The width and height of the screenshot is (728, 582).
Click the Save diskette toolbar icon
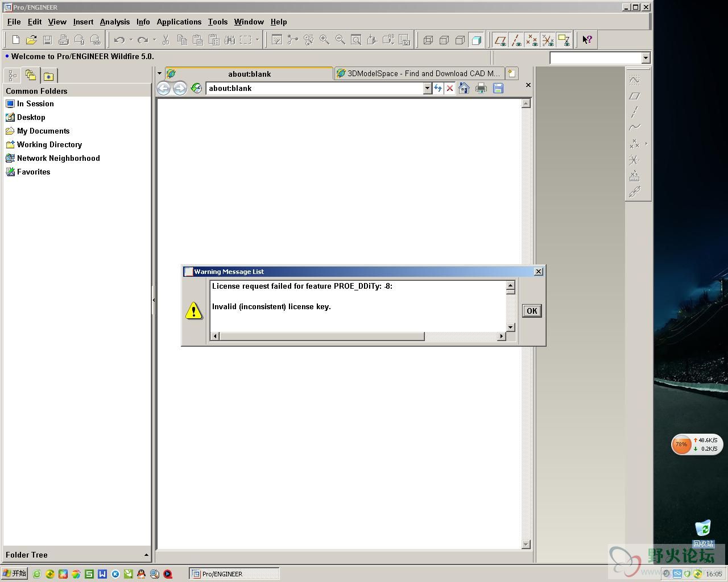(48, 40)
